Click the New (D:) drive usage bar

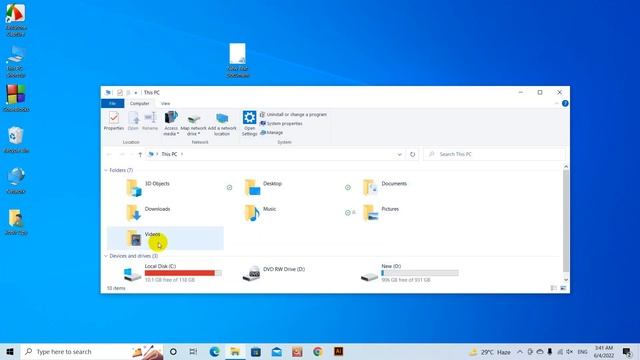pos(420,273)
